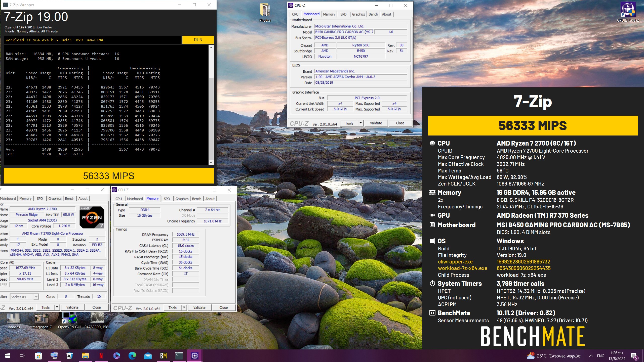The width and height of the screenshot is (644, 362).
Task: Open About tab in leftmost CPU-Z window
Action: tap(83, 199)
